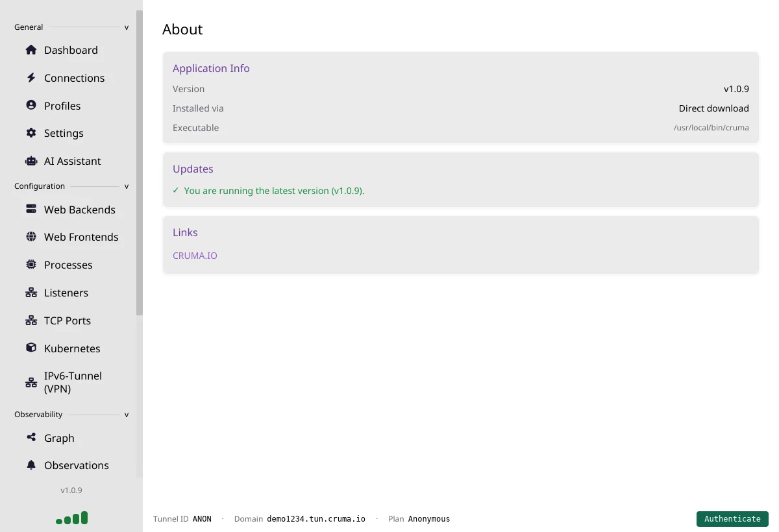The image size is (779, 532).
Task: Open AI Assistant from sidebar
Action: click(x=73, y=161)
